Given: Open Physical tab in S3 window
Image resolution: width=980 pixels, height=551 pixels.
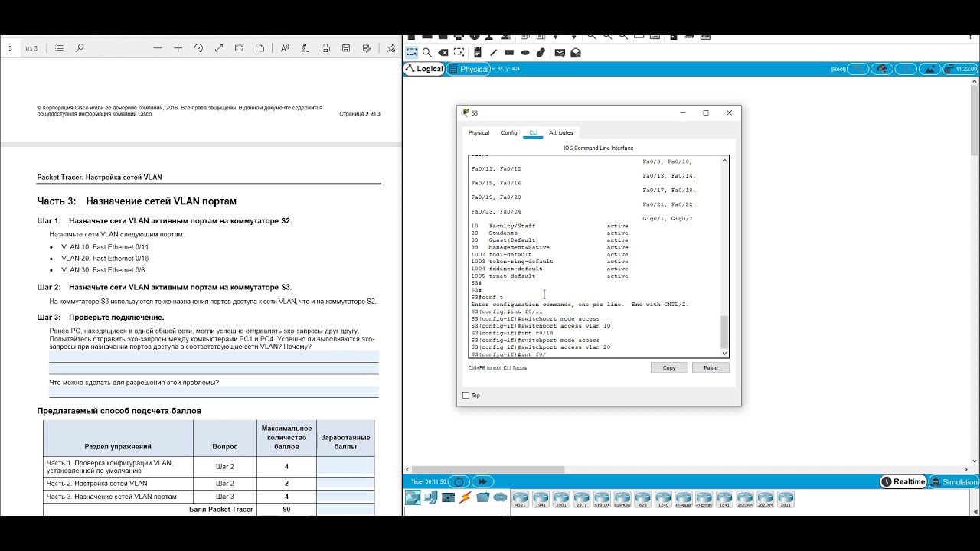Looking at the screenshot, I should (x=479, y=133).
